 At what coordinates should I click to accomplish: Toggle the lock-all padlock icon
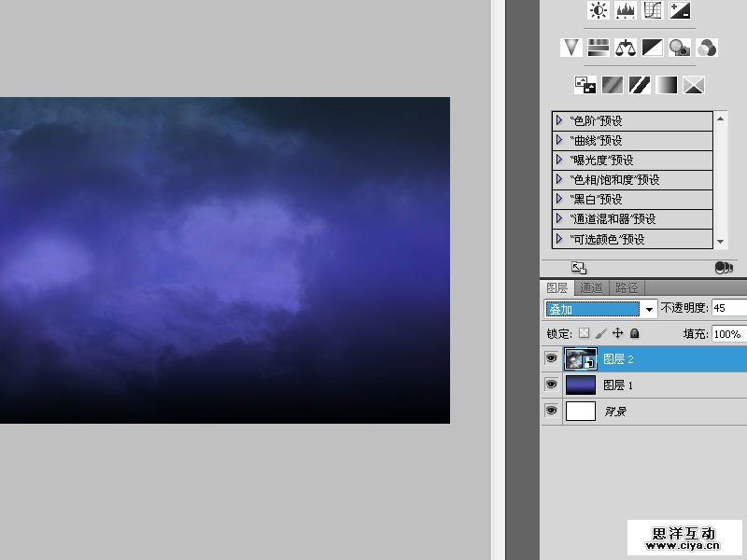635,333
